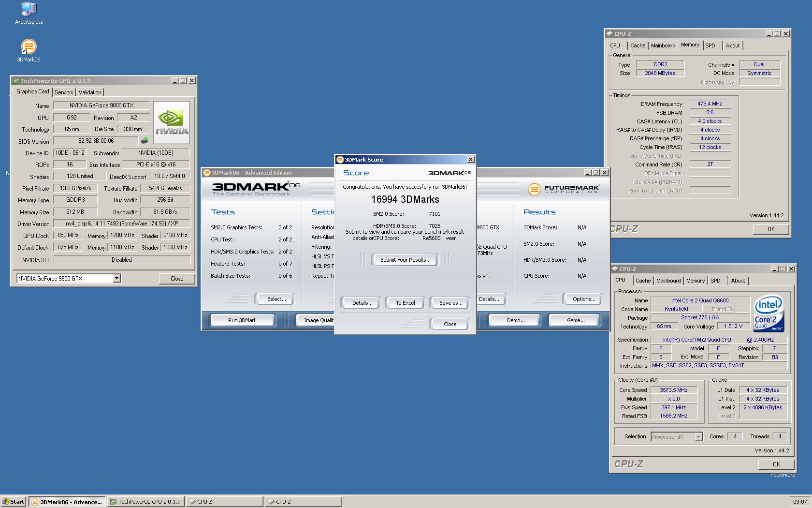
Task: Click the GPU Clock 850 MHz field
Action: (68, 235)
